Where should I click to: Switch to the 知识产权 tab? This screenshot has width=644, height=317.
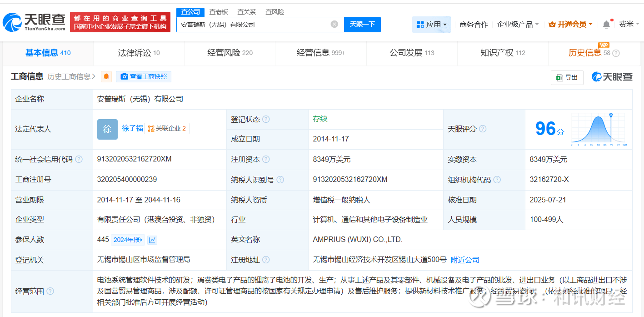[x=503, y=53]
